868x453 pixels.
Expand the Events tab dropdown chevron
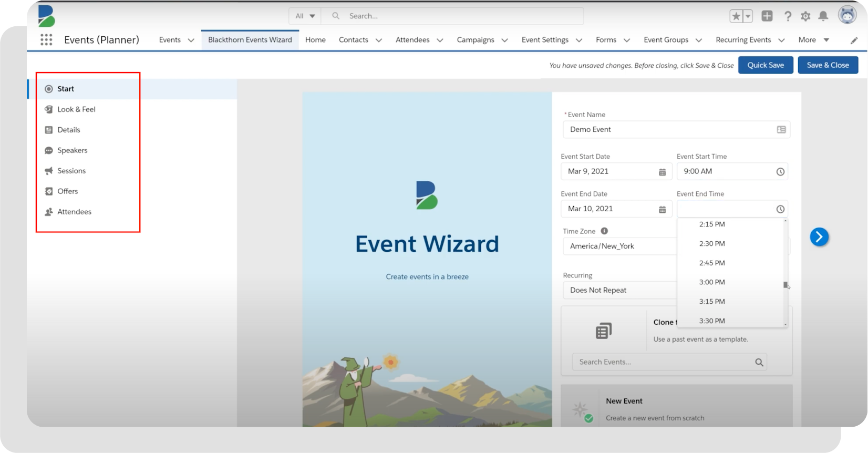pyautogui.click(x=191, y=40)
